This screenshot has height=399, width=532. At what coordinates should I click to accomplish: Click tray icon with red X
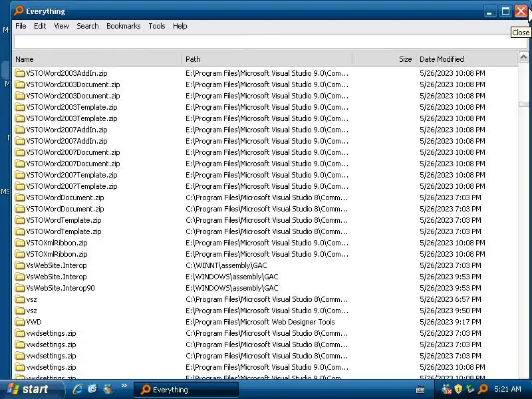(446, 389)
